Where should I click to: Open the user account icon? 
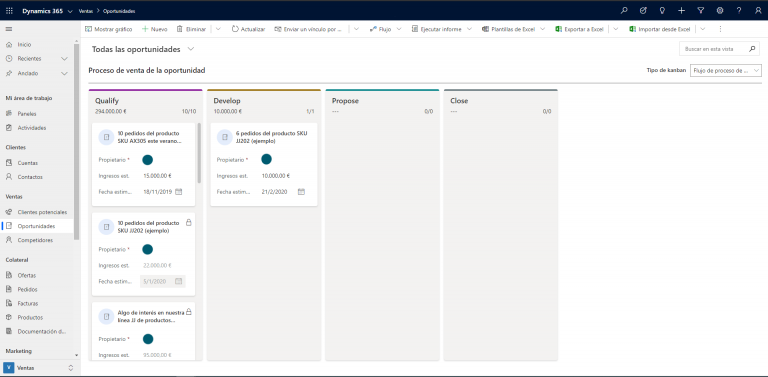pos(758,11)
